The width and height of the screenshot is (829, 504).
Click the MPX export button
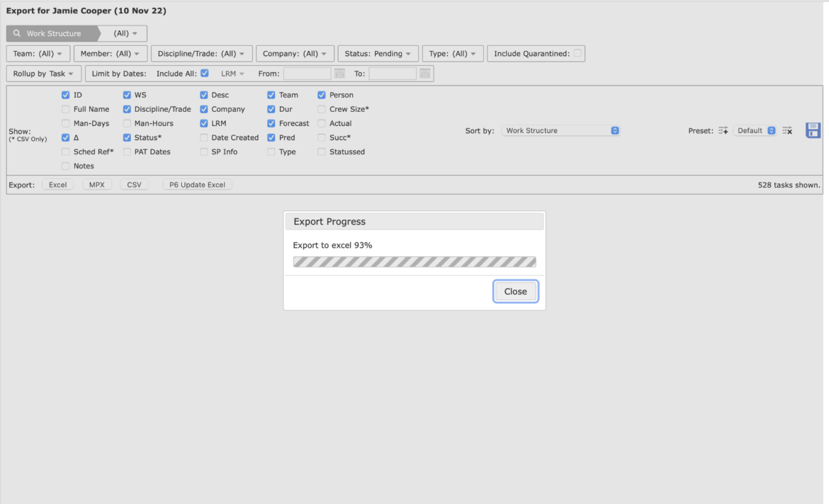(97, 185)
